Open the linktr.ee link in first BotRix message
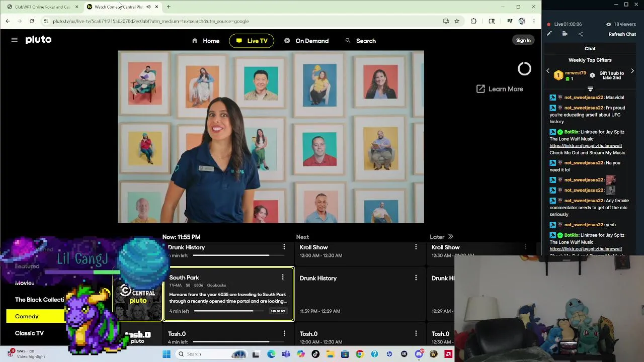Image resolution: width=644 pixels, height=362 pixels. coord(586,146)
